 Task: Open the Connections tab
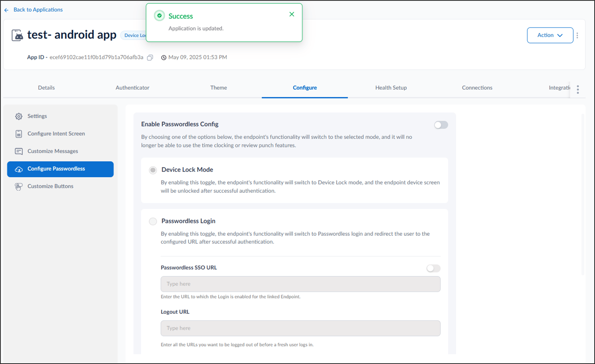[x=477, y=88]
